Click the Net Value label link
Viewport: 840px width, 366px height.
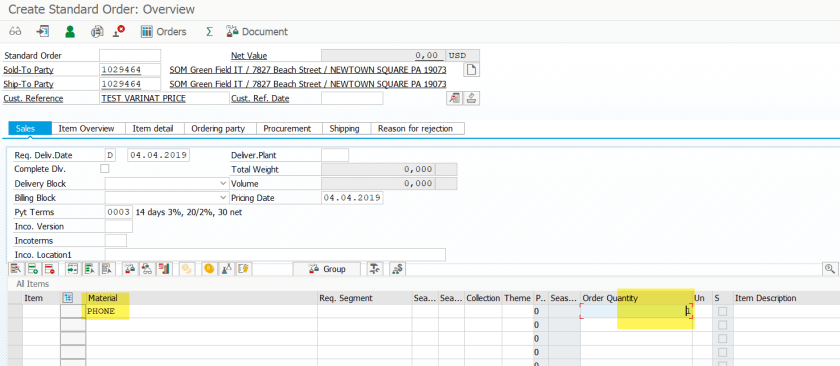[x=249, y=56]
